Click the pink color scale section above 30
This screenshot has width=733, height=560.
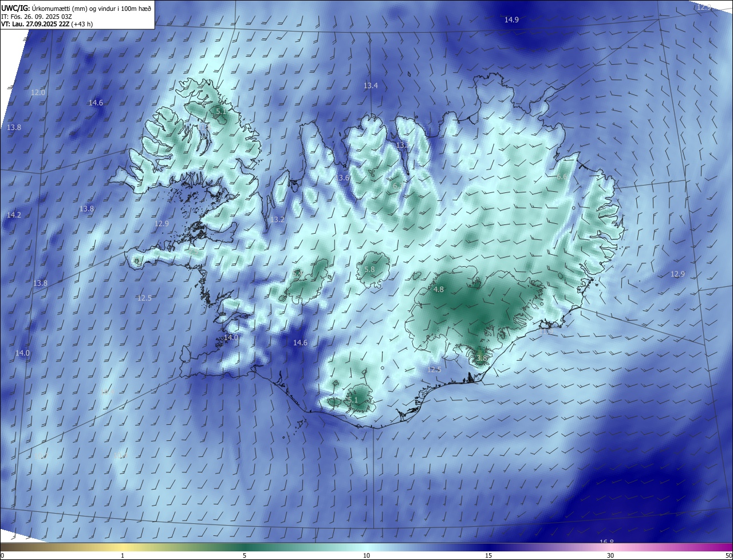[610, 547]
